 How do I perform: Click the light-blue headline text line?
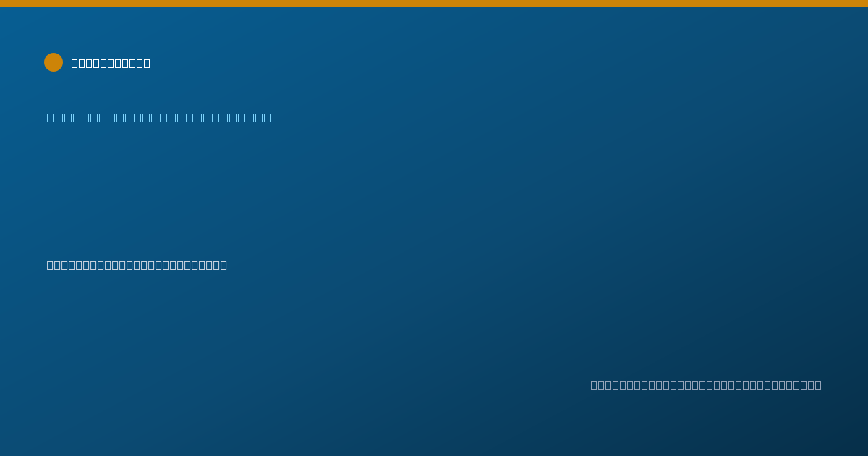click(159, 117)
